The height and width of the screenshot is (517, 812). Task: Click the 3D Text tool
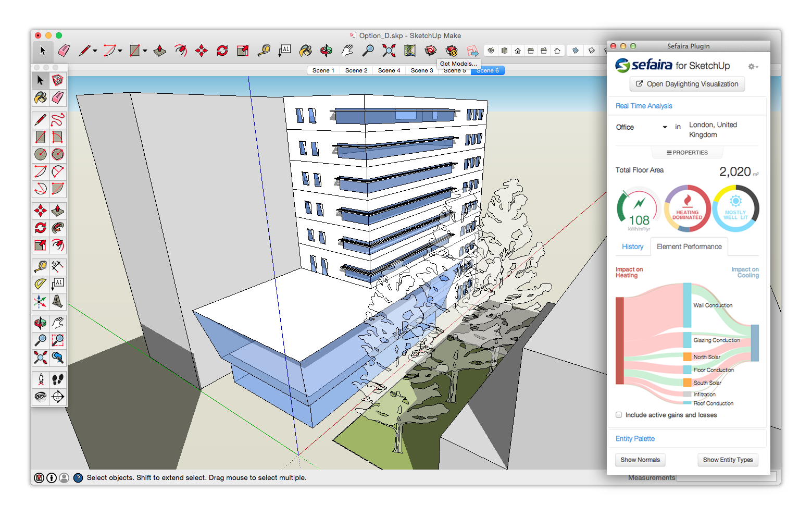tap(58, 301)
